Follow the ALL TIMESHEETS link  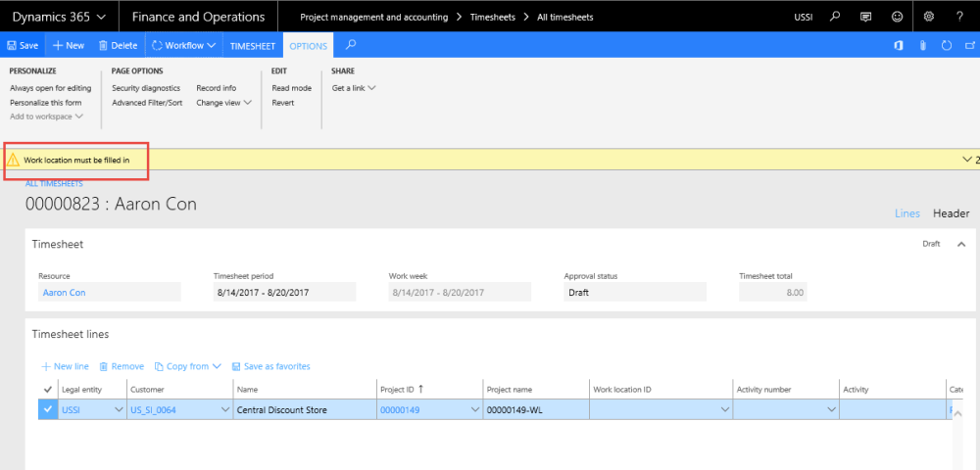54,183
